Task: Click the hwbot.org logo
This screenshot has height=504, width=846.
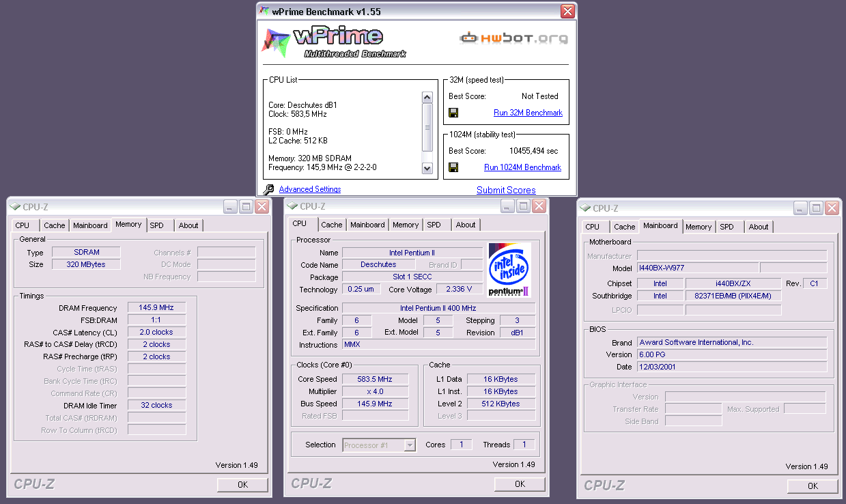Action: click(x=513, y=38)
